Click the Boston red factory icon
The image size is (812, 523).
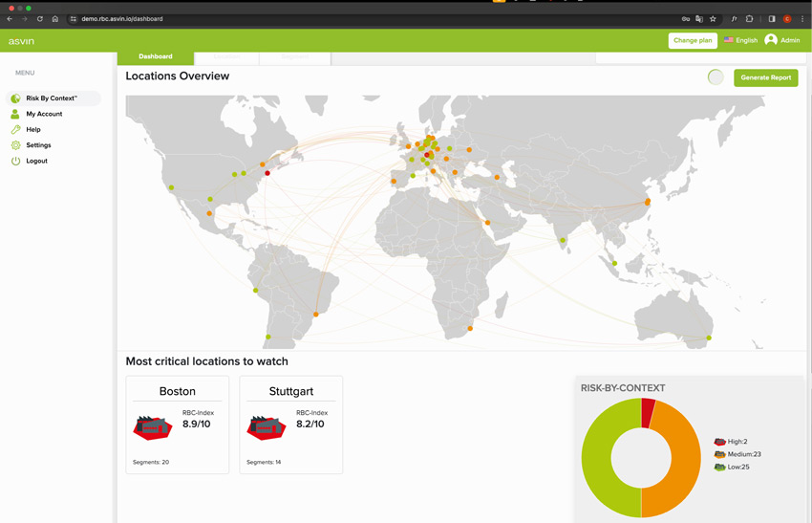click(152, 426)
